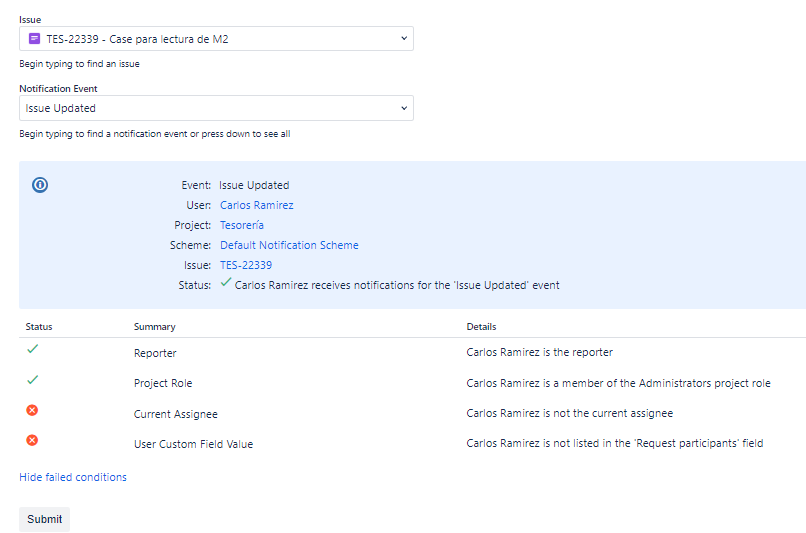
Task: Click the purple issue type icon in Issue field
Action: coord(34,39)
